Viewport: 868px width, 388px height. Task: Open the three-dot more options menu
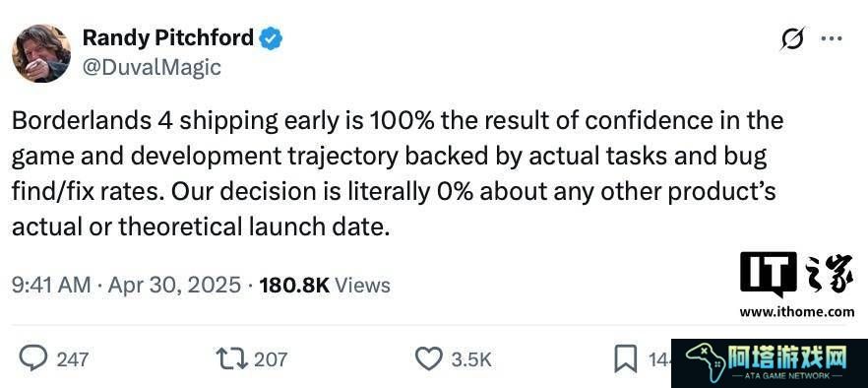pyautogui.click(x=832, y=38)
